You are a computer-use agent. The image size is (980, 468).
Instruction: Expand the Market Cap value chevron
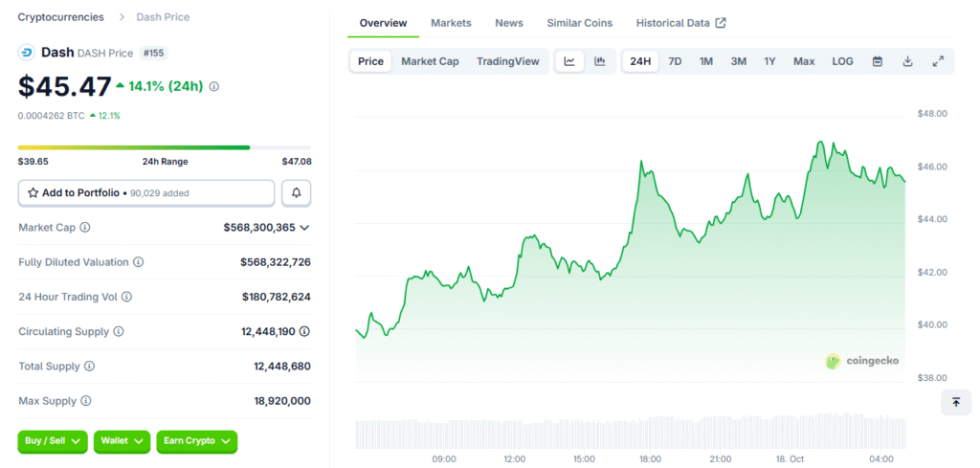click(304, 228)
